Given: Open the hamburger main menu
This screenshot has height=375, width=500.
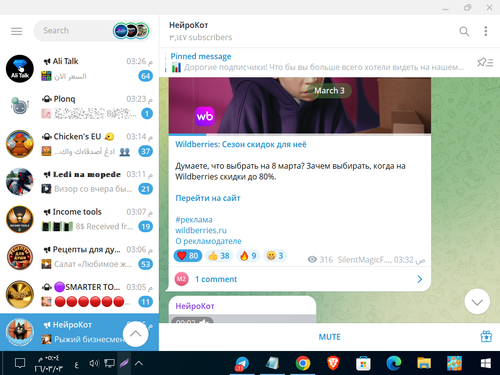Looking at the screenshot, I should [16, 31].
